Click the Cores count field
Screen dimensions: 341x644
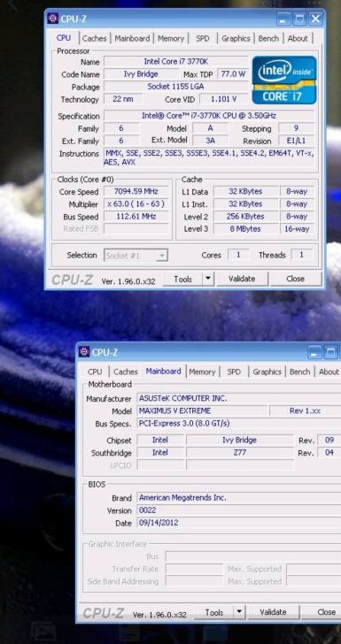pos(238,255)
